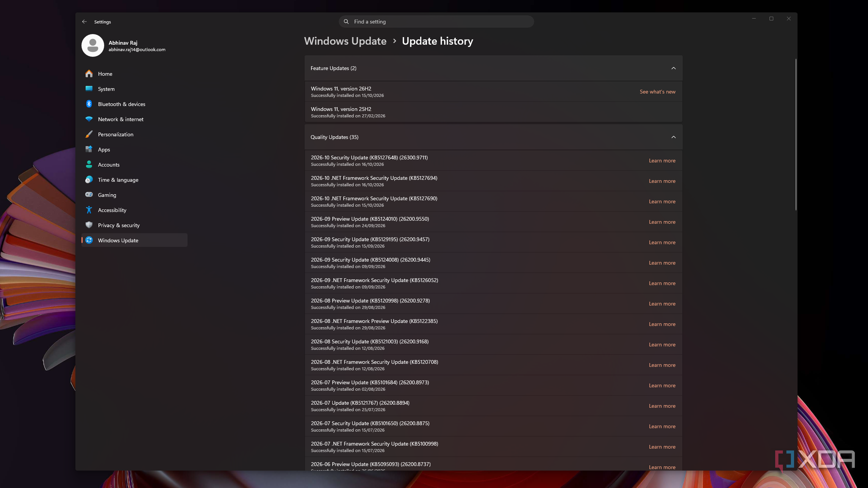868x488 pixels.
Task: Open the Apps settings section
Action: pyautogui.click(x=135, y=150)
